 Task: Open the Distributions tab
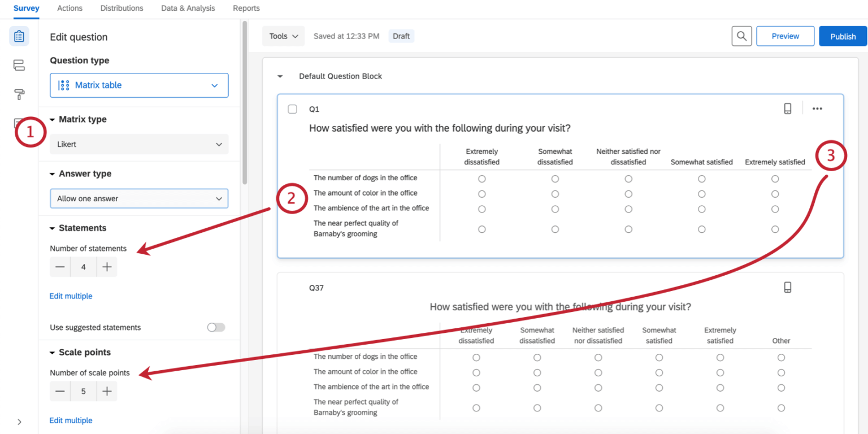tap(121, 8)
